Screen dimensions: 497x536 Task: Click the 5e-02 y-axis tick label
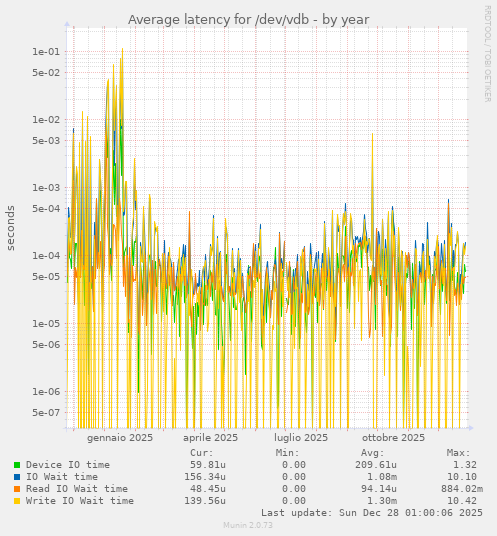[46, 72]
